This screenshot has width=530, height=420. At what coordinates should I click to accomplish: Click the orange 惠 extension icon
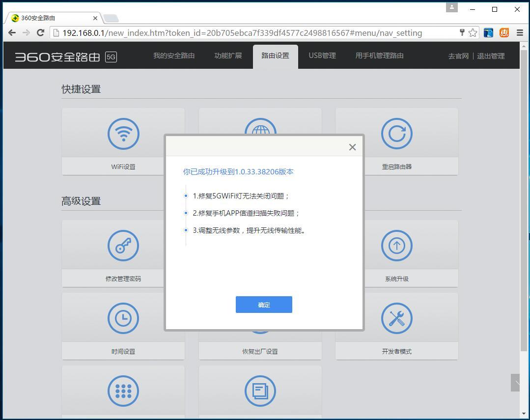click(x=503, y=32)
